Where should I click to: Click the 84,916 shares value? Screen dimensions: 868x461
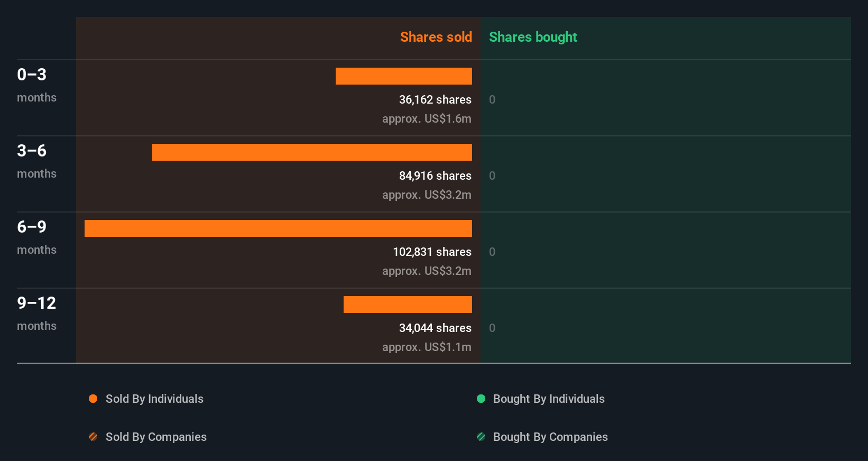pyautogui.click(x=435, y=176)
